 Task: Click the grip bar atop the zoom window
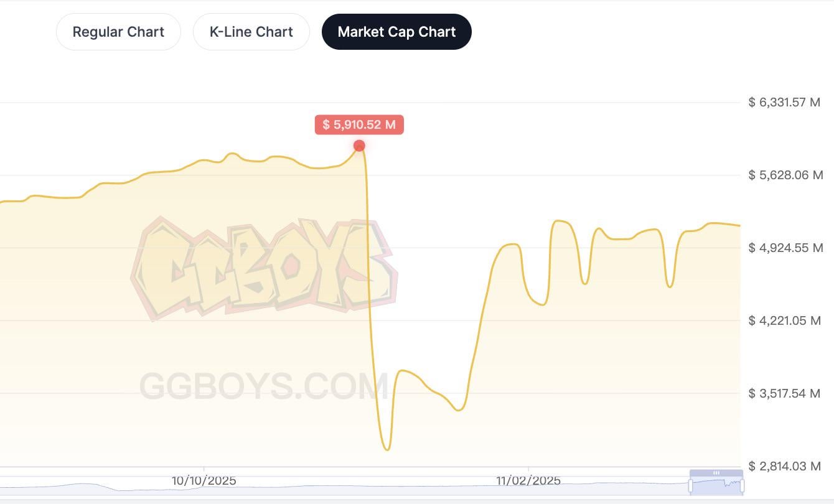[716, 473]
